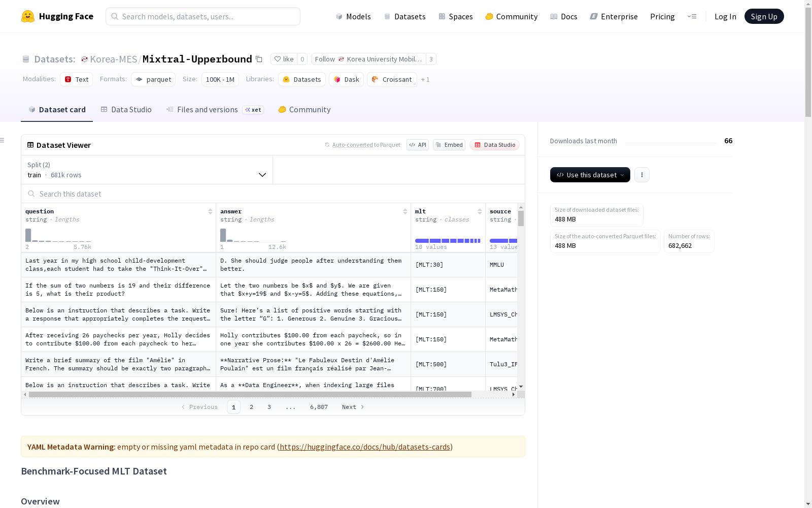812x508 pixels.
Task: Open Enterprise in top navigation
Action: [x=614, y=16]
